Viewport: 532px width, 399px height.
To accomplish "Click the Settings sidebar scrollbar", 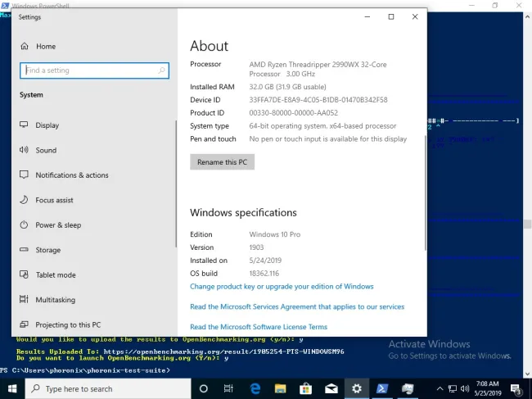I will tap(176, 184).
